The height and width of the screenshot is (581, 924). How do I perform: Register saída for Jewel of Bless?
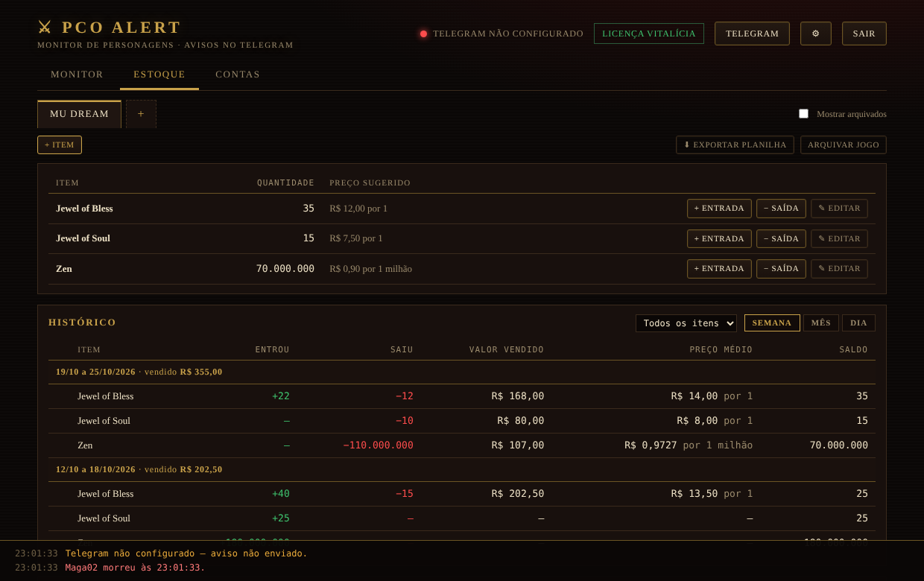coord(781,209)
